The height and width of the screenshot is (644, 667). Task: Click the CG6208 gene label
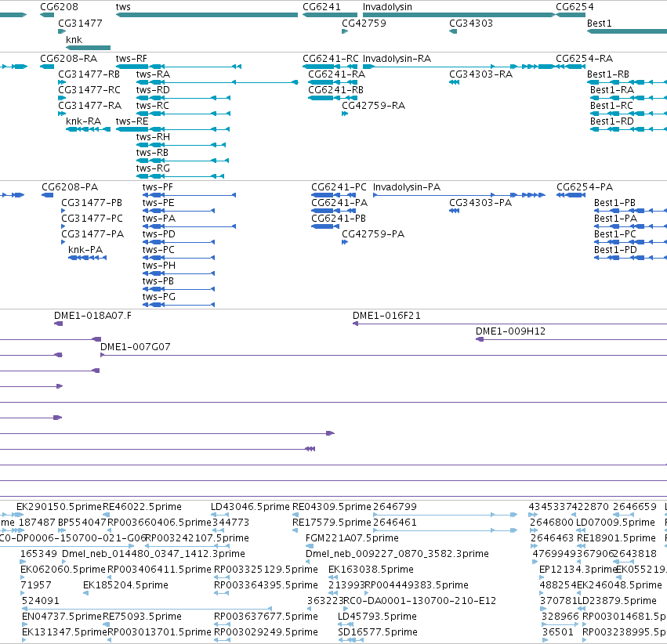(x=59, y=7)
